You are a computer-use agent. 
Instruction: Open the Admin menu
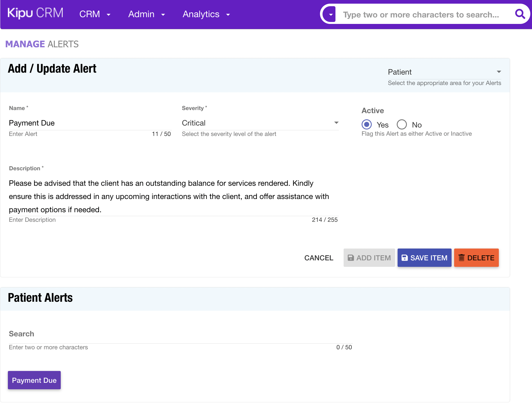(x=146, y=14)
